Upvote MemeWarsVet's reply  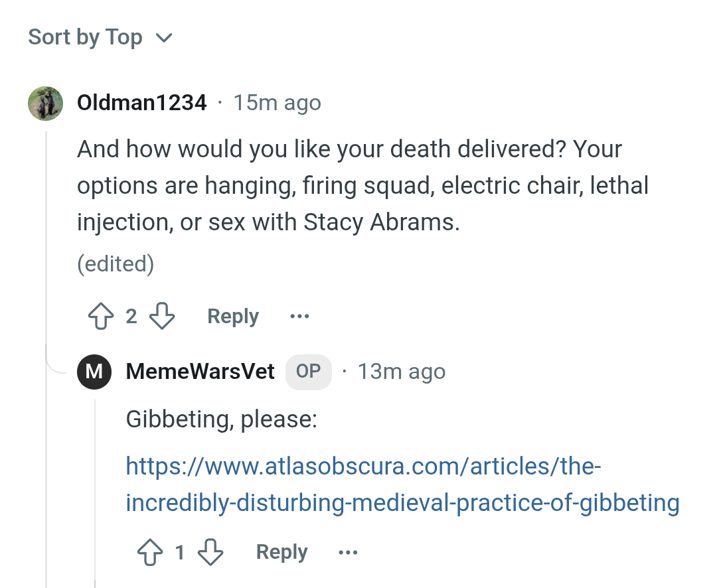click(x=149, y=552)
